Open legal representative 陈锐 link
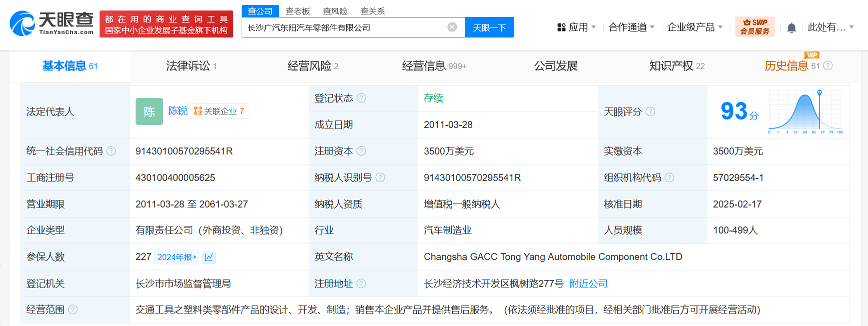 coord(178,110)
